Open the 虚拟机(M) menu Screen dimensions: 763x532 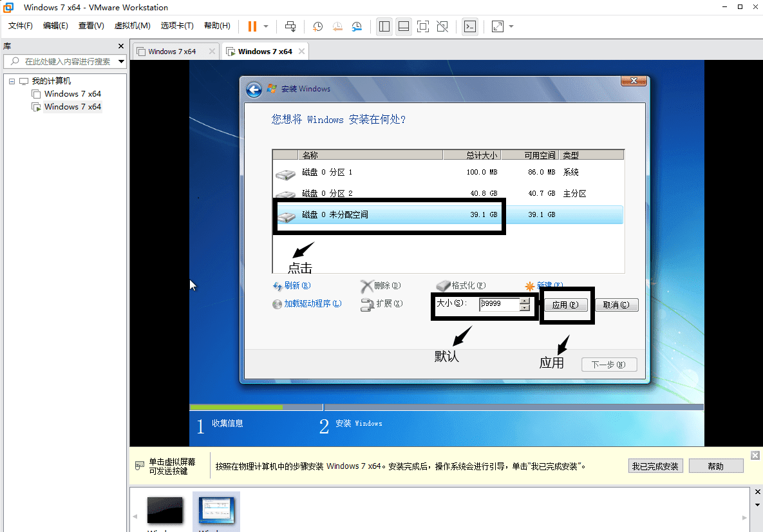(x=133, y=26)
